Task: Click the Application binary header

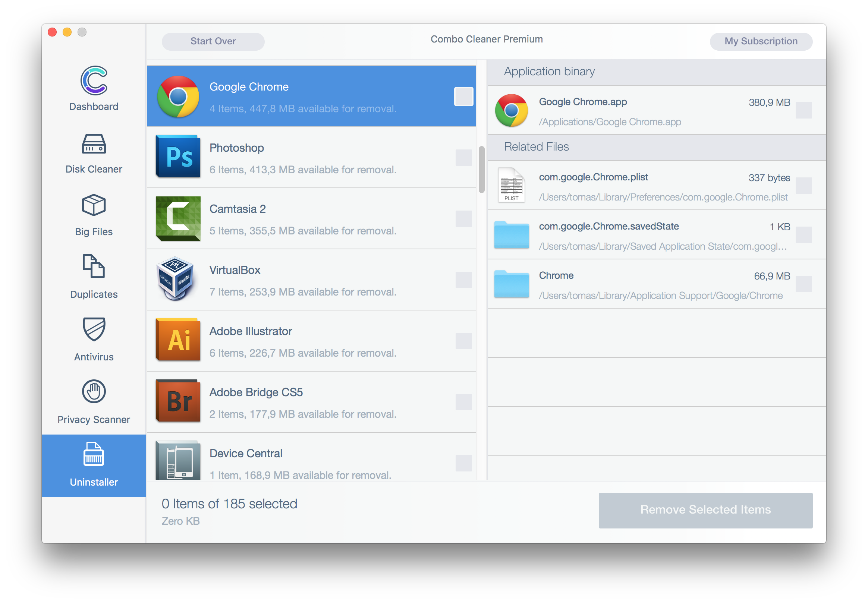Action: tap(549, 71)
